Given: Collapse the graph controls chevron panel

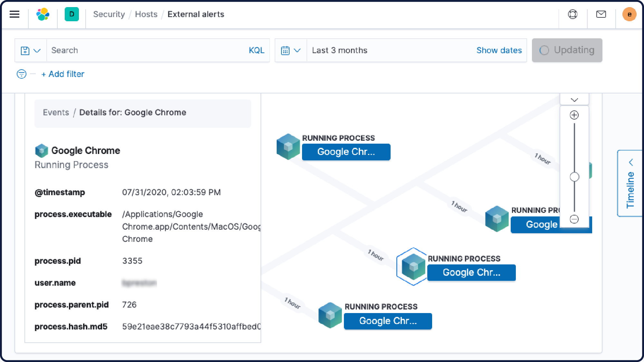Looking at the screenshot, I should click(x=574, y=100).
